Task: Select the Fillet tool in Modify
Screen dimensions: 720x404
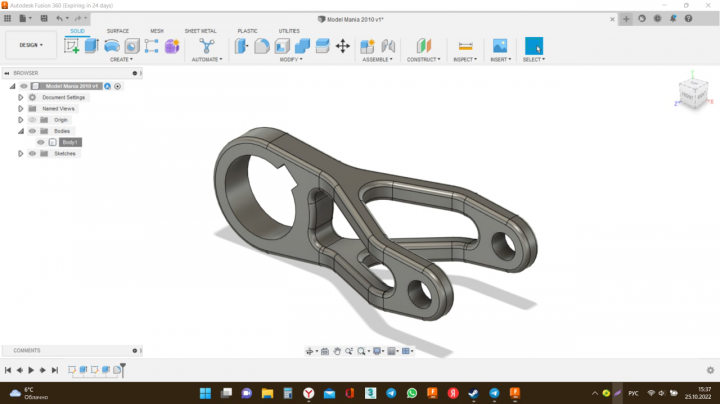Action: [262, 46]
